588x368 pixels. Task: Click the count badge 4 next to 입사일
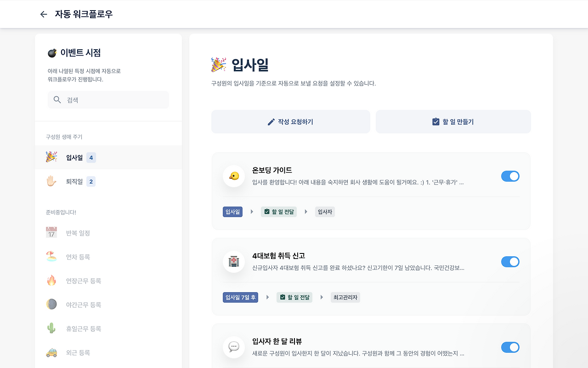(91, 158)
